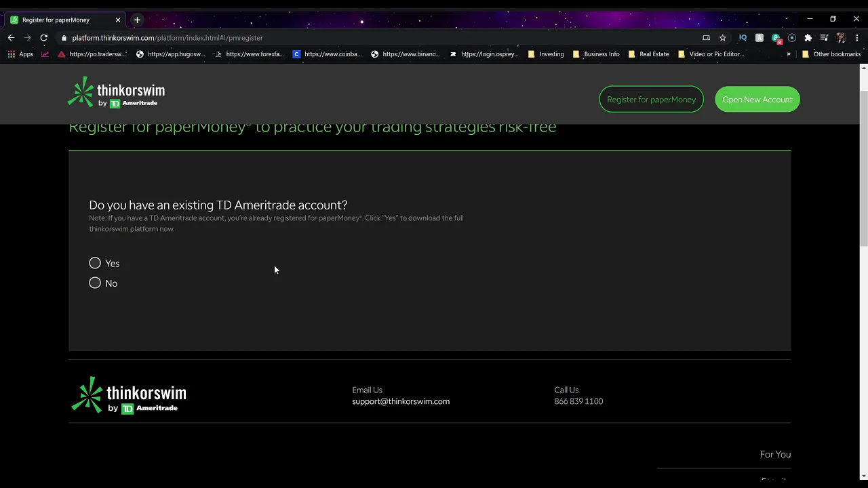
Task: Open Investing bookmarks folder
Action: point(546,54)
